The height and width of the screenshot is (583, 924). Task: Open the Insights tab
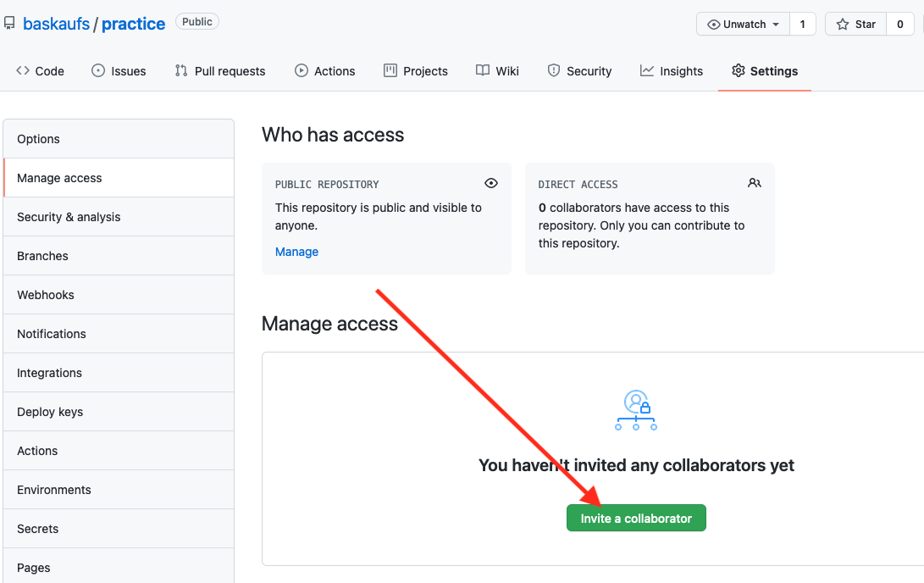click(x=672, y=71)
